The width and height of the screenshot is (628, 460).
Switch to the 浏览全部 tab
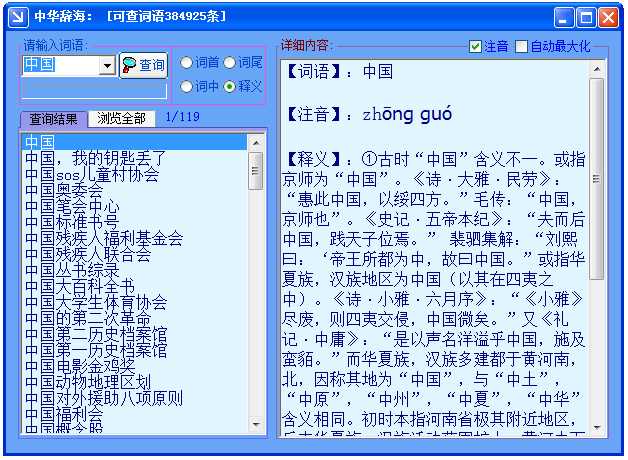coord(121,119)
